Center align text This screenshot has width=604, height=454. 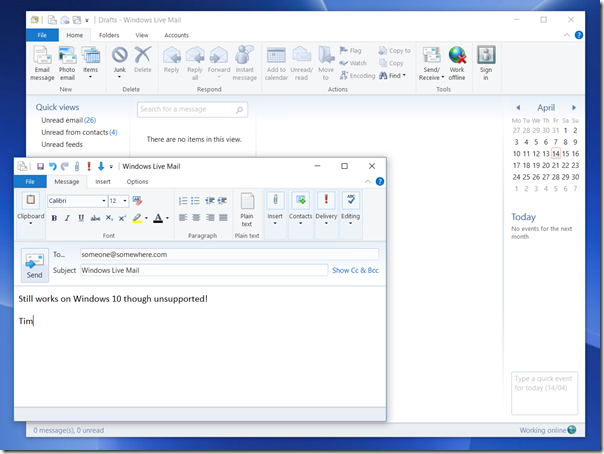point(196,218)
